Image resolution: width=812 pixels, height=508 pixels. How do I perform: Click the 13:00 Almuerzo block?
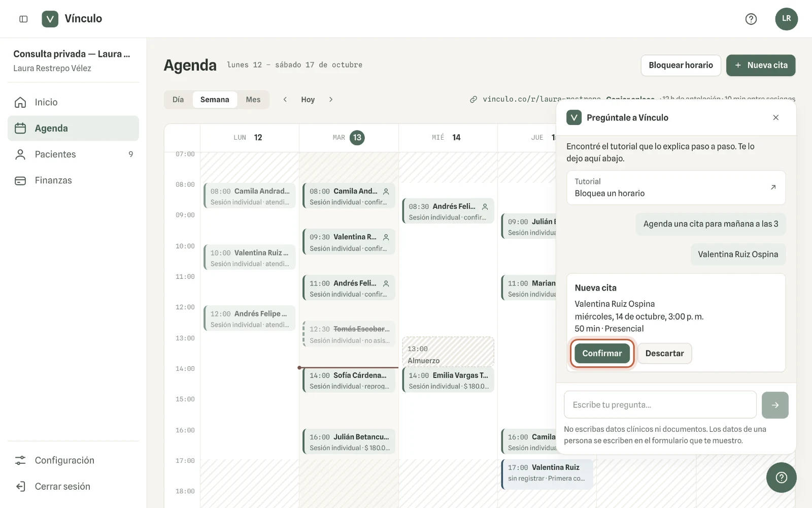click(448, 352)
